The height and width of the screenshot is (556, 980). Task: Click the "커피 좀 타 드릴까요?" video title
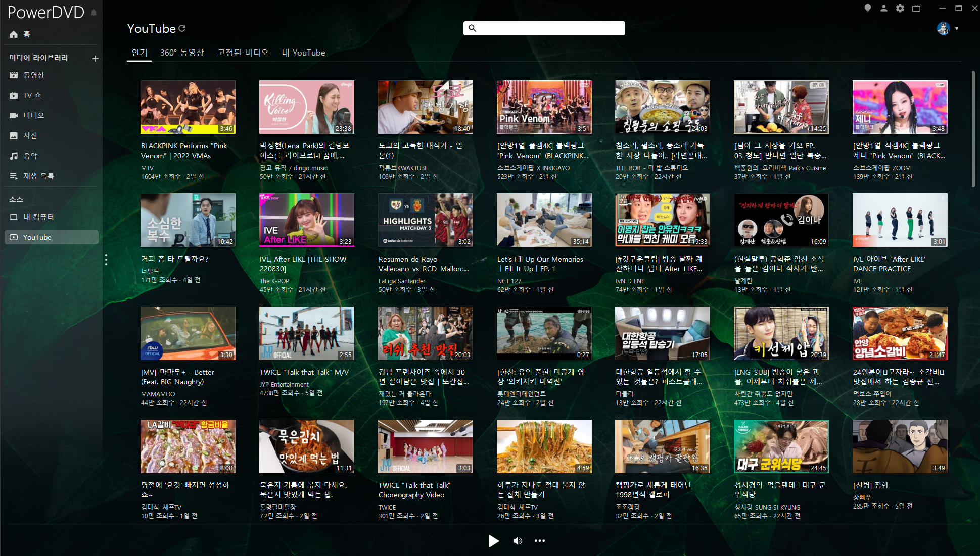[175, 259]
